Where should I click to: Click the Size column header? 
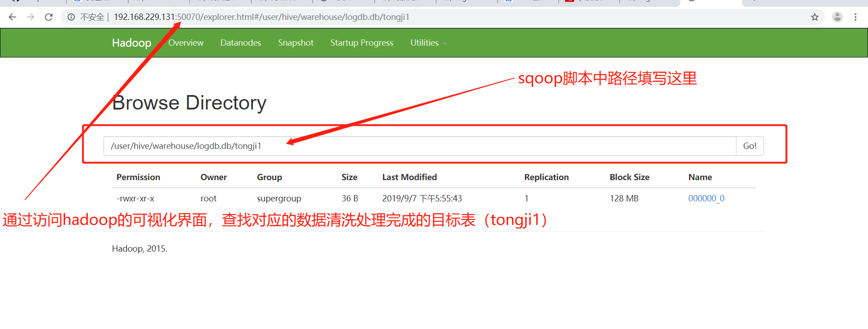click(x=349, y=177)
